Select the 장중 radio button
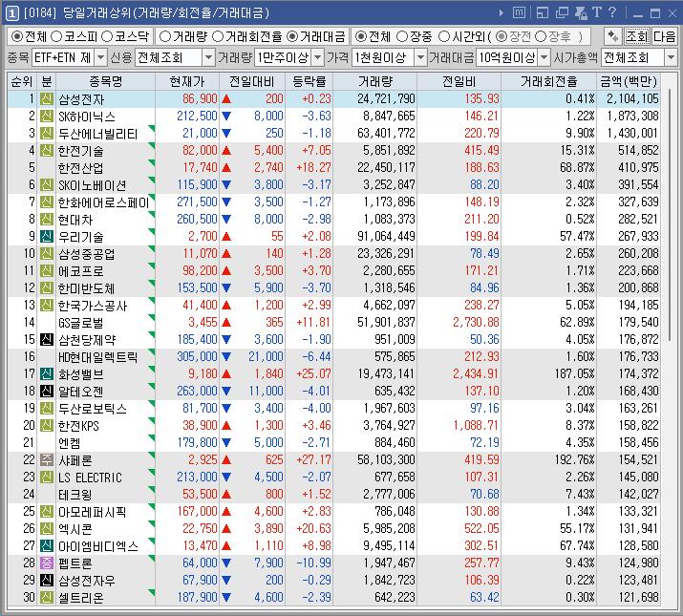The width and height of the screenshot is (683, 616). point(402,36)
